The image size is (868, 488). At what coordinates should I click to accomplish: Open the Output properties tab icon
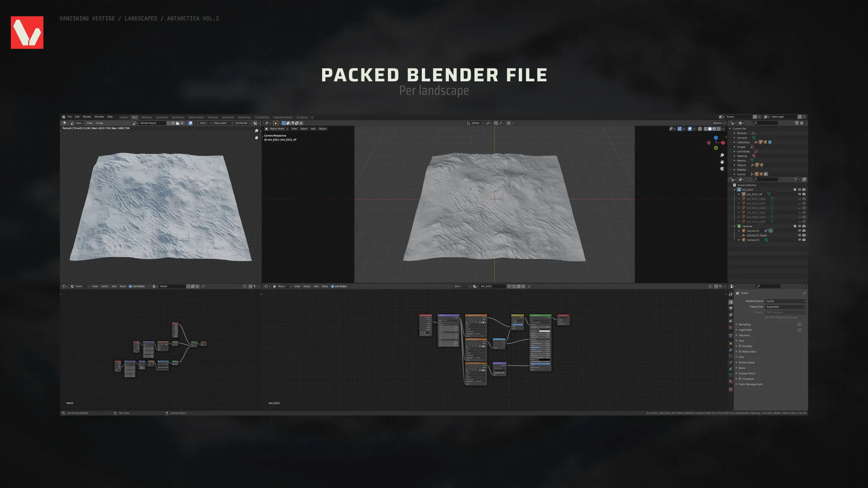point(731,308)
